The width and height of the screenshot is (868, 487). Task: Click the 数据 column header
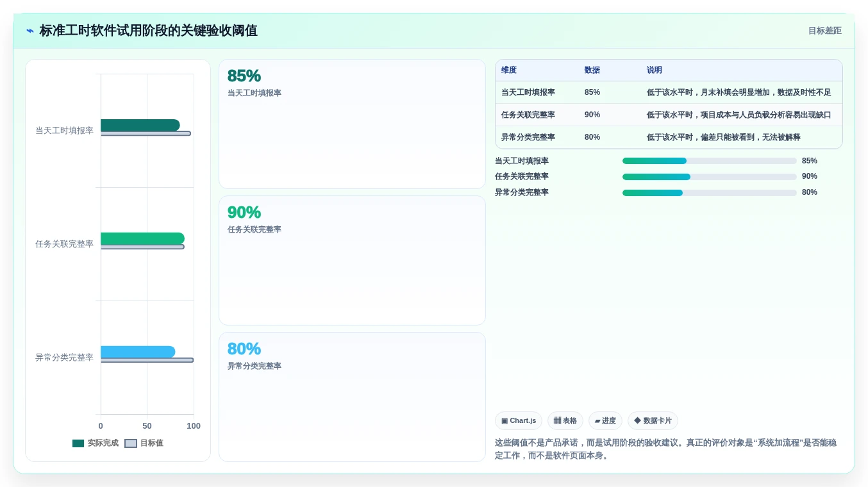pyautogui.click(x=592, y=70)
